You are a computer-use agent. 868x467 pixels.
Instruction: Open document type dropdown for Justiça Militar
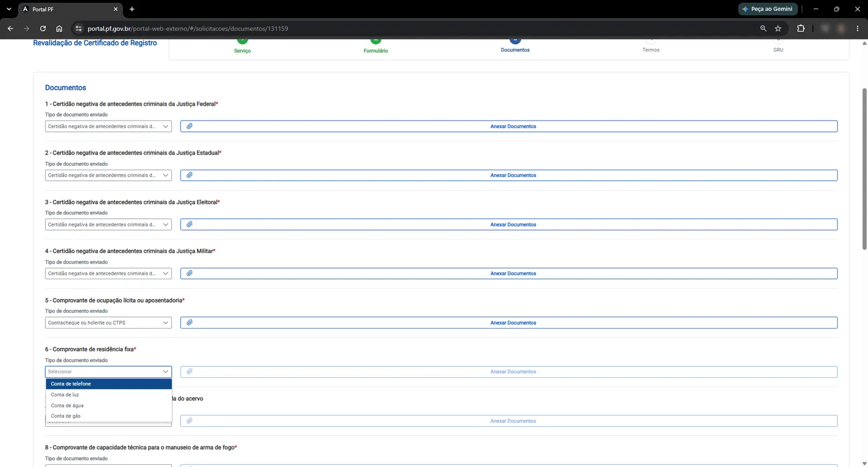(x=108, y=274)
